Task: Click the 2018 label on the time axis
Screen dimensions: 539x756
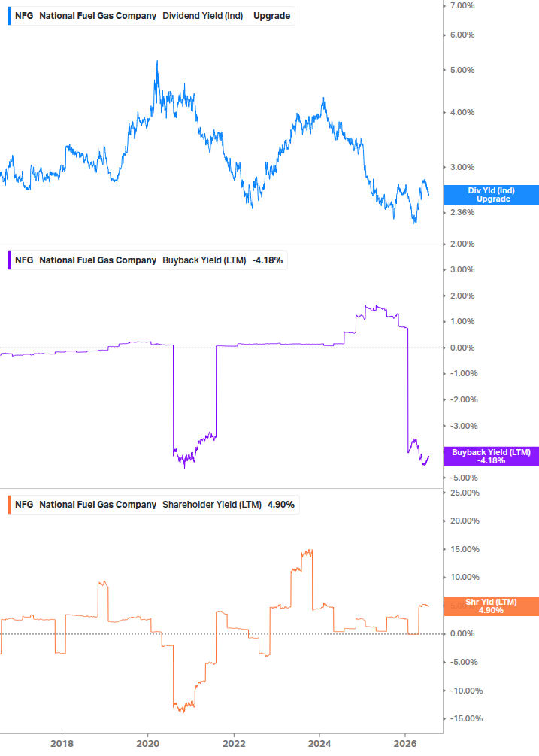Action: click(62, 744)
